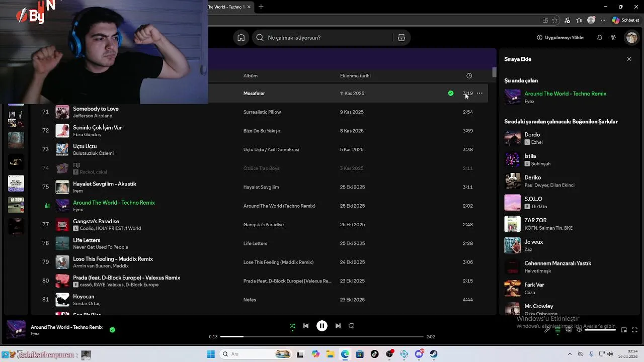Click the album cover of Gangsta's Paradise
The image size is (644, 362).
click(62, 225)
